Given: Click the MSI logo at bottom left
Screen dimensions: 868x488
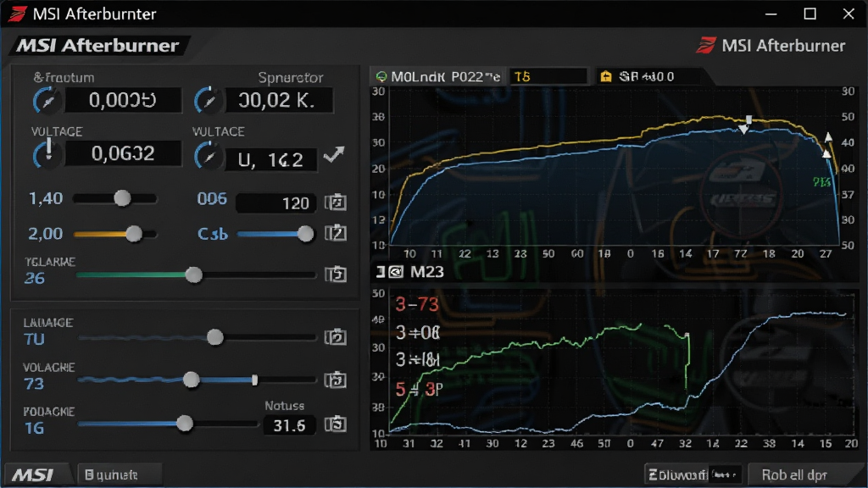Looking at the screenshot, I should 33,474.
